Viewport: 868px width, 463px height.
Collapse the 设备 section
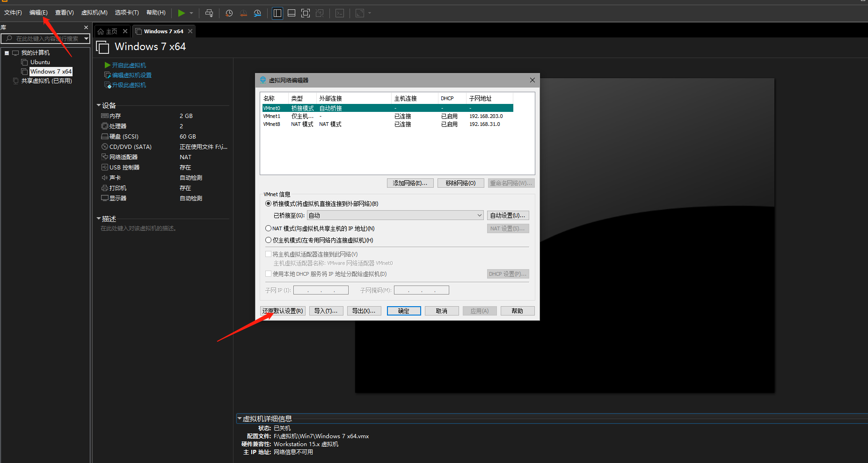[x=99, y=105]
